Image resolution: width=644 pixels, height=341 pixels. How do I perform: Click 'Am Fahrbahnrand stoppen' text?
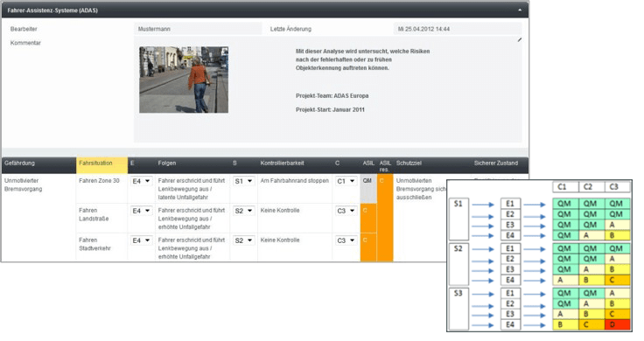tap(295, 180)
